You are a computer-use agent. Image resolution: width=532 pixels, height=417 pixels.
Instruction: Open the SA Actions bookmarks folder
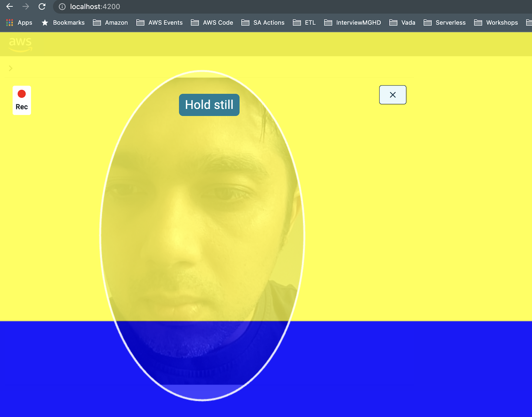click(263, 22)
